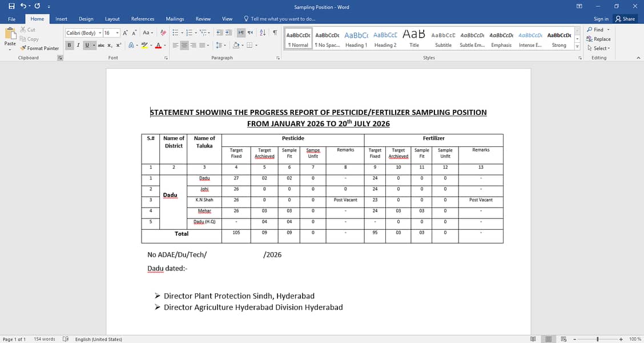This screenshot has height=343, width=644.
Task: Switch to Web Layout view in status bar
Action: click(563, 339)
